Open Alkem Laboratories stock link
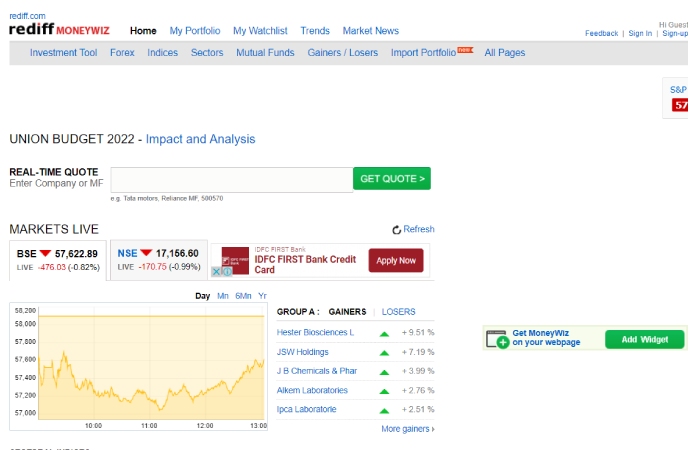This screenshot has width=700, height=450. click(x=312, y=390)
